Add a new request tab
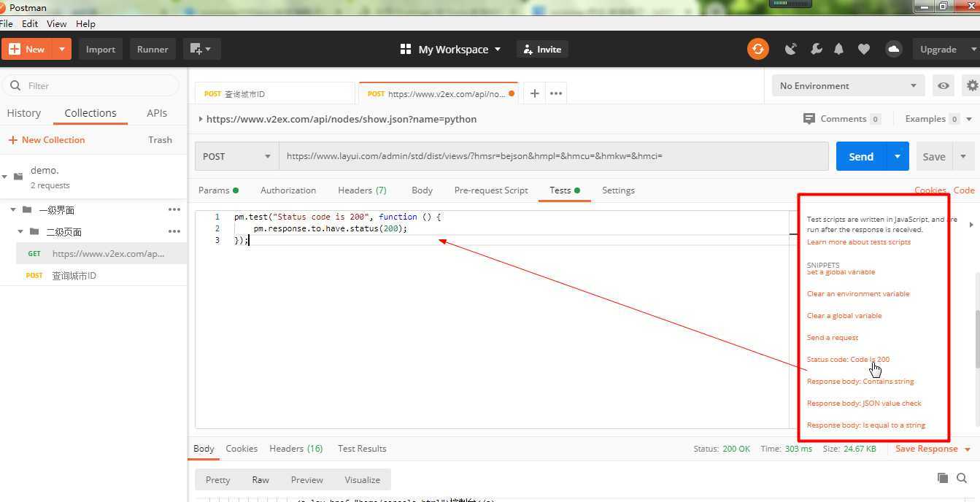Image resolution: width=980 pixels, height=502 pixels. point(534,93)
